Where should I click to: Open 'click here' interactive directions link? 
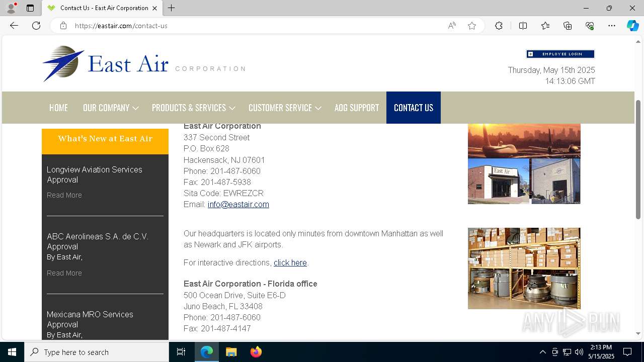[x=290, y=263]
